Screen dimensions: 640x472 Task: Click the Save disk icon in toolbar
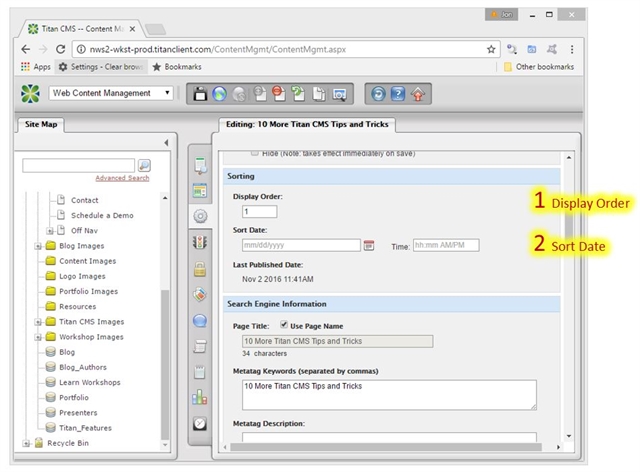(x=200, y=94)
